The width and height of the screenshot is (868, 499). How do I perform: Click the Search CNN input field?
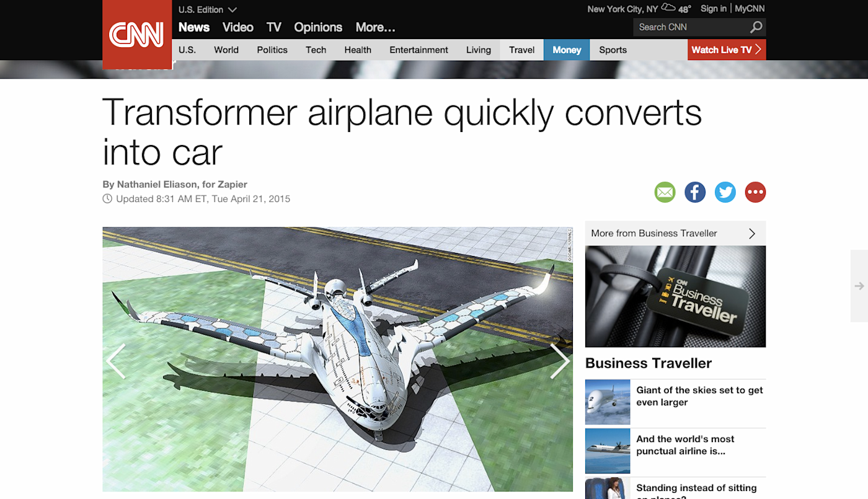pos(691,27)
